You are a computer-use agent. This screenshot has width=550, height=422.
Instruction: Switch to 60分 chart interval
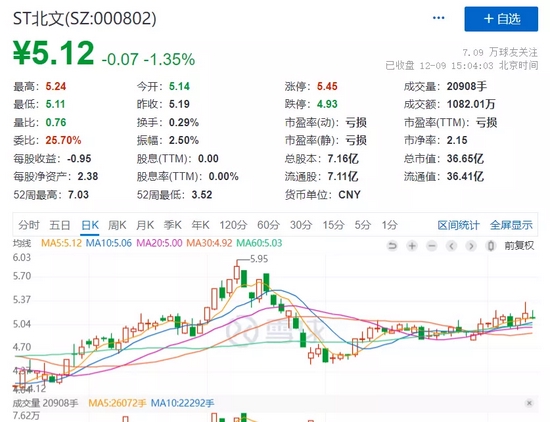tap(268, 225)
